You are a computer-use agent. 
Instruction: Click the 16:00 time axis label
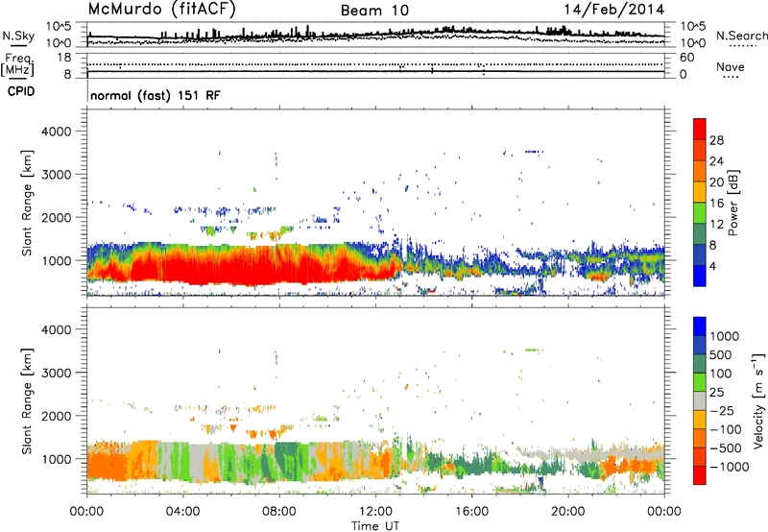tap(471, 512)
